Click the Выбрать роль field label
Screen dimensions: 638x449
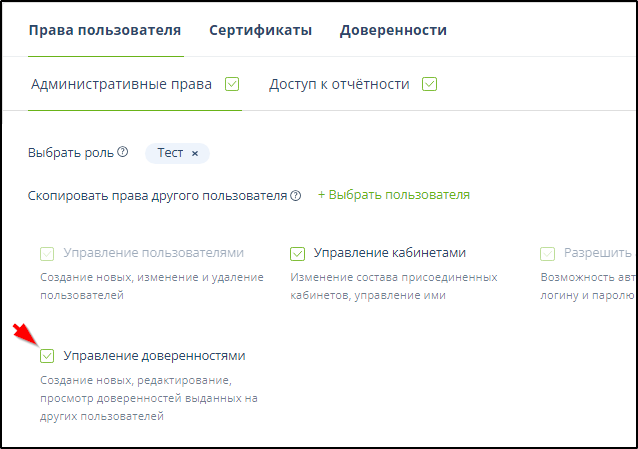pos(71,153)
